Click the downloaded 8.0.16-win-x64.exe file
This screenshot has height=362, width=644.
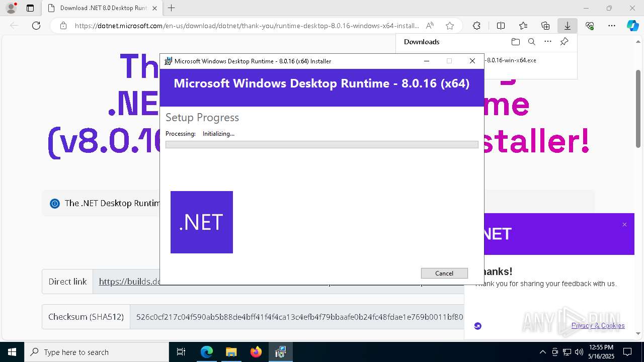(511, 60)
